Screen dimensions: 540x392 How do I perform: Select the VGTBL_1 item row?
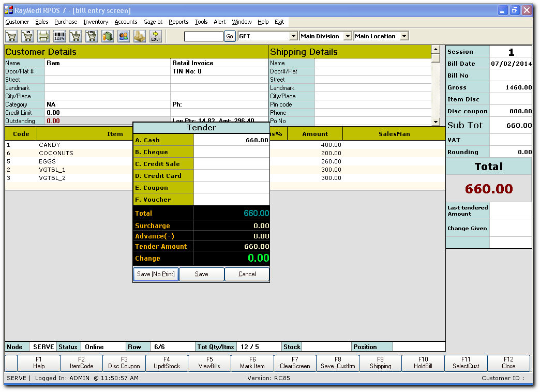[x=225, y=170]
